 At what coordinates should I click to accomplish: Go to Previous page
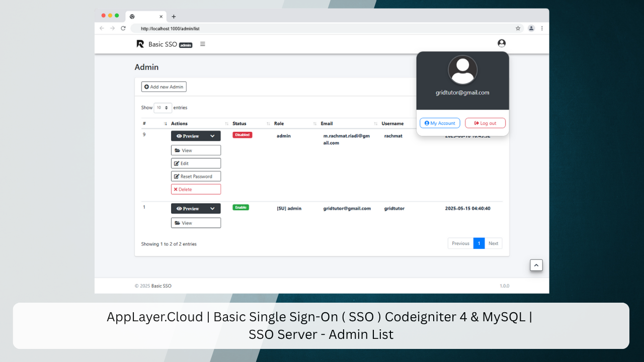click(460, 243)
